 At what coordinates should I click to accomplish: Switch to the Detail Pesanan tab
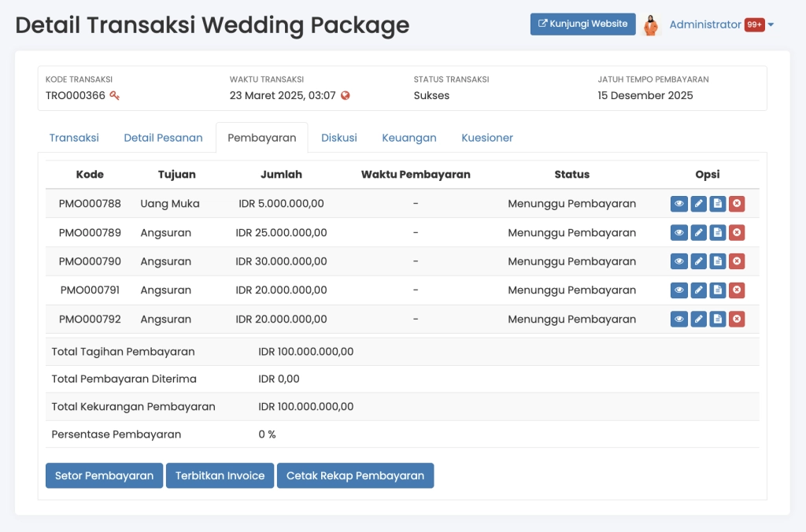[x=163, y=138]
